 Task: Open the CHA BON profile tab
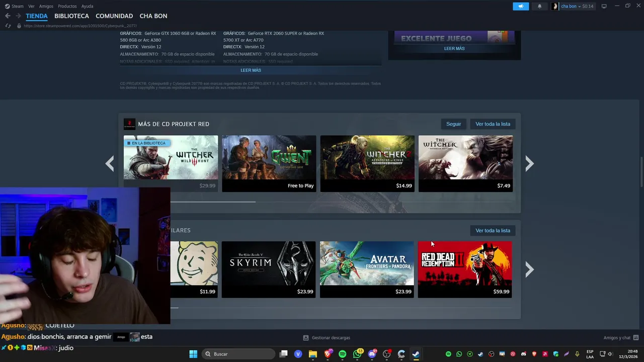tap(153, 16)
